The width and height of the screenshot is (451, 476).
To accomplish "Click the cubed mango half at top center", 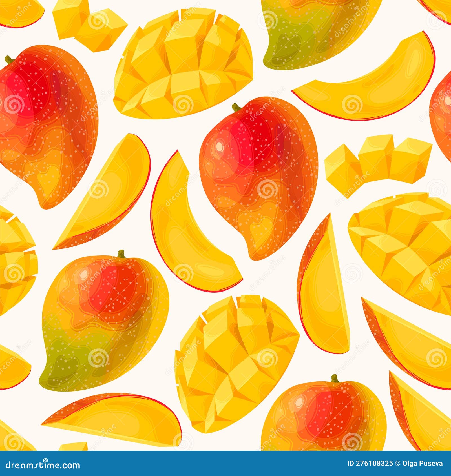I will coord(183,62).
